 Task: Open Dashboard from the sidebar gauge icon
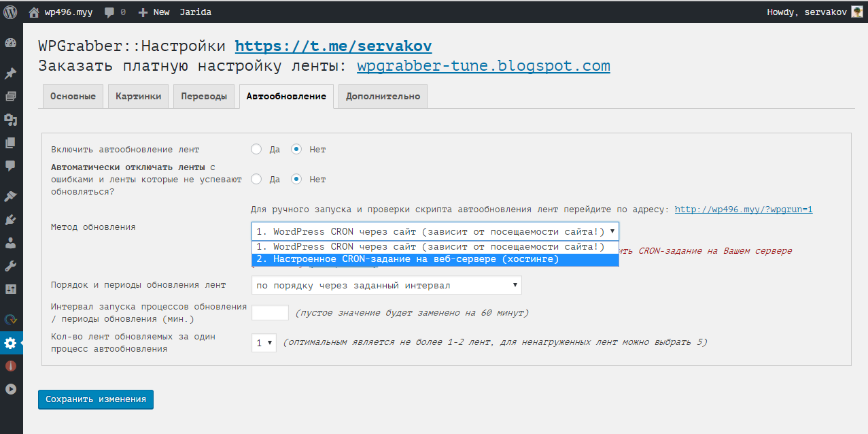[10, 43]
